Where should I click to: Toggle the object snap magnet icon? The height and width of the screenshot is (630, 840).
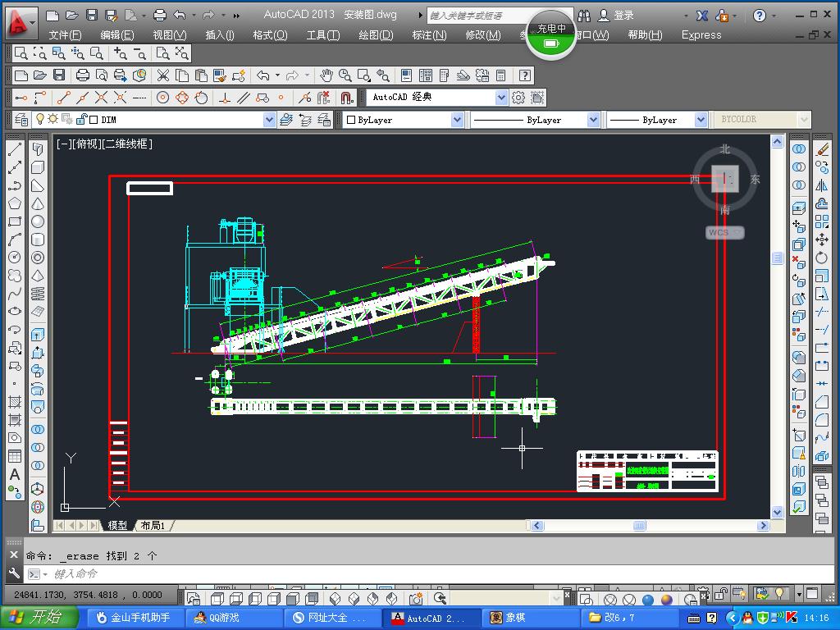pyautogui.click(x=347, y=98)
